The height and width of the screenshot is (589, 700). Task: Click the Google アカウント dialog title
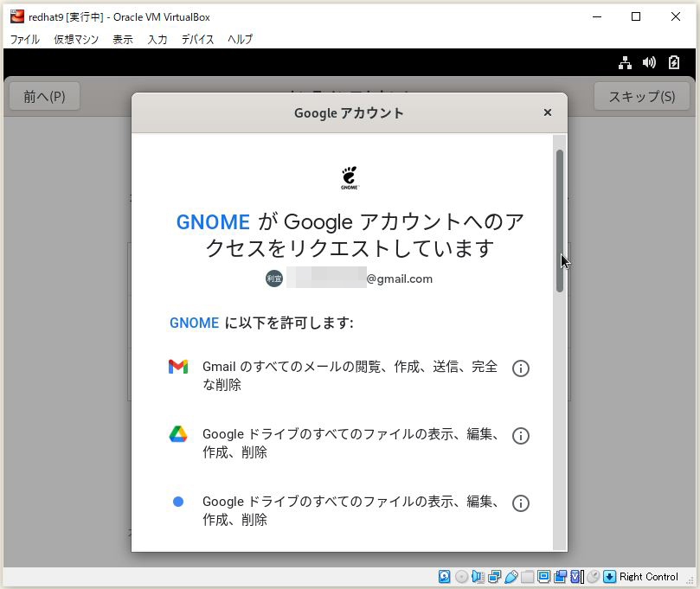349,113
